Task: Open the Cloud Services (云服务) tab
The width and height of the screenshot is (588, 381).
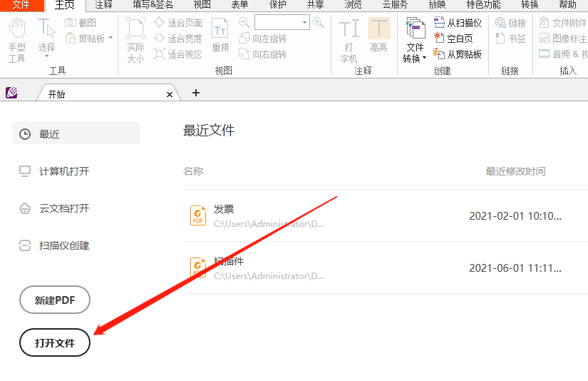Action: coord(395,5)
